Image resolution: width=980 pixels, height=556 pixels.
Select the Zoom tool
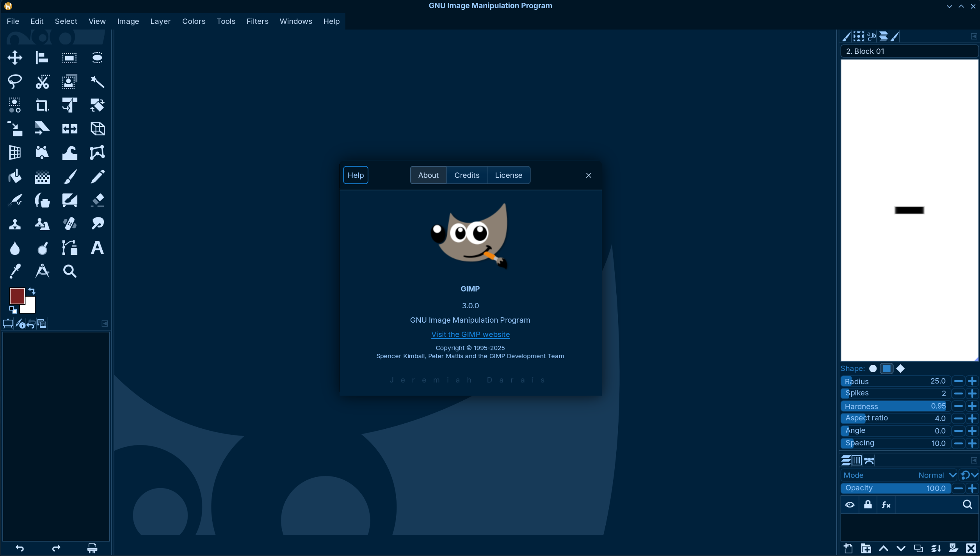(70, 271)
